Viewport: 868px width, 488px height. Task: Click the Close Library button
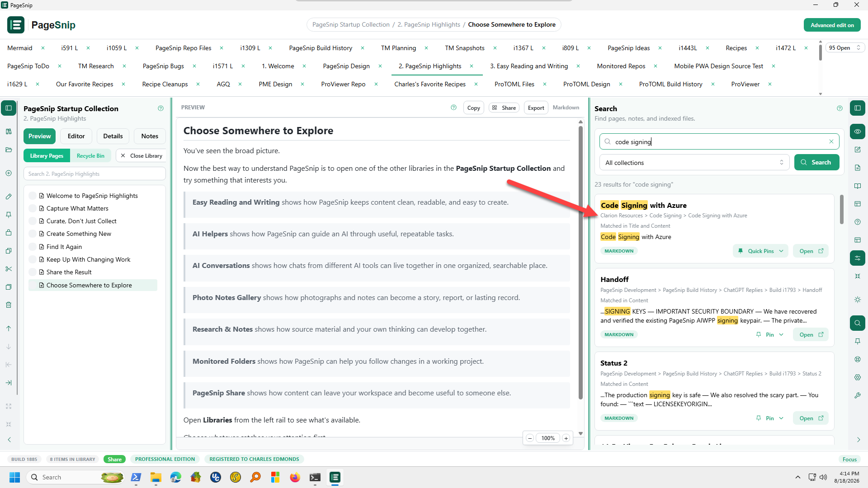pyautogui.click(x=142, y=155)
